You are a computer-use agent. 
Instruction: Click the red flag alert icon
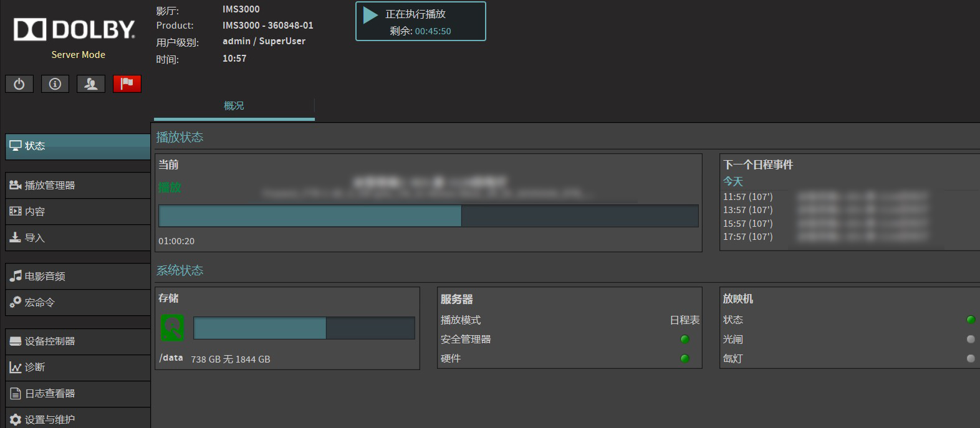[127, 83]
